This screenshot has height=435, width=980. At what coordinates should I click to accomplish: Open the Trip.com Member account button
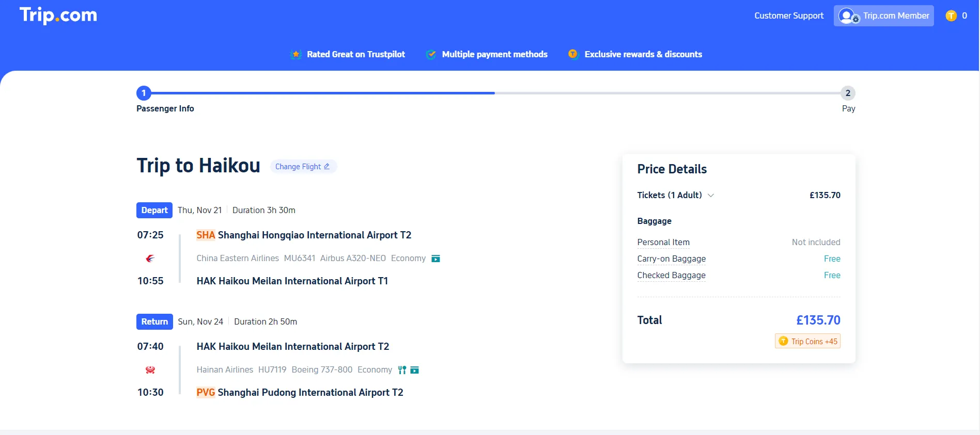(x=883, y=15)
